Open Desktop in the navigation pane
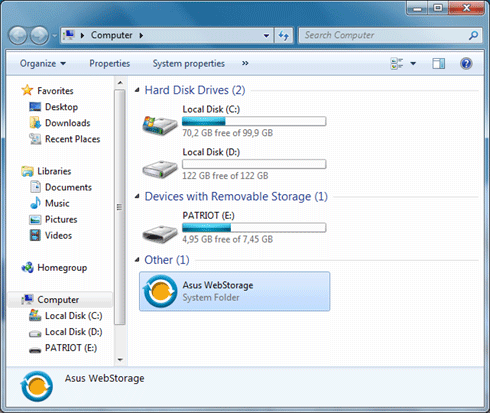This screenshot has height=413, width=490. pyautogui.click(x=61, y=107)
